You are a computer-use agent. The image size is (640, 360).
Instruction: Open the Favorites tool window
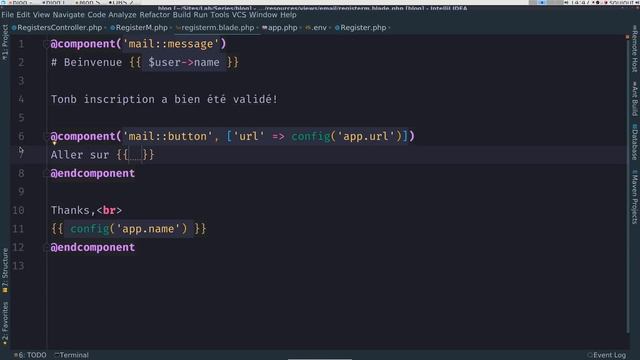coord(5,323)
